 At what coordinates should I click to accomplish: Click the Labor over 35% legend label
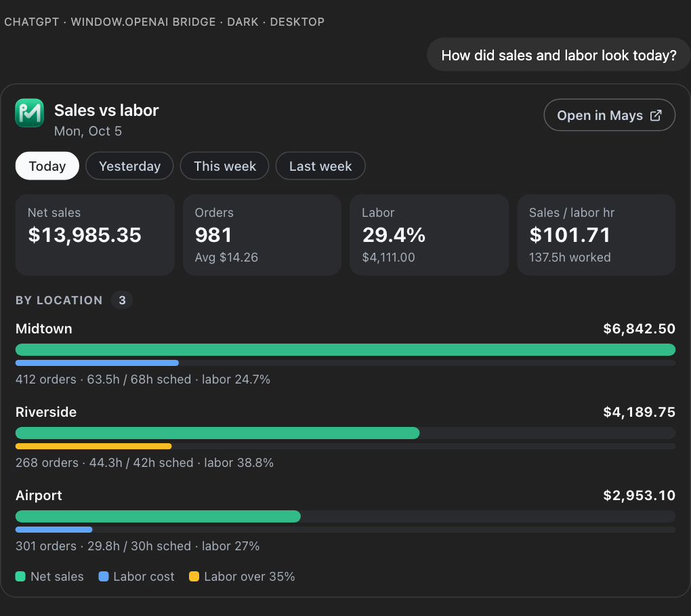(249, 576)
